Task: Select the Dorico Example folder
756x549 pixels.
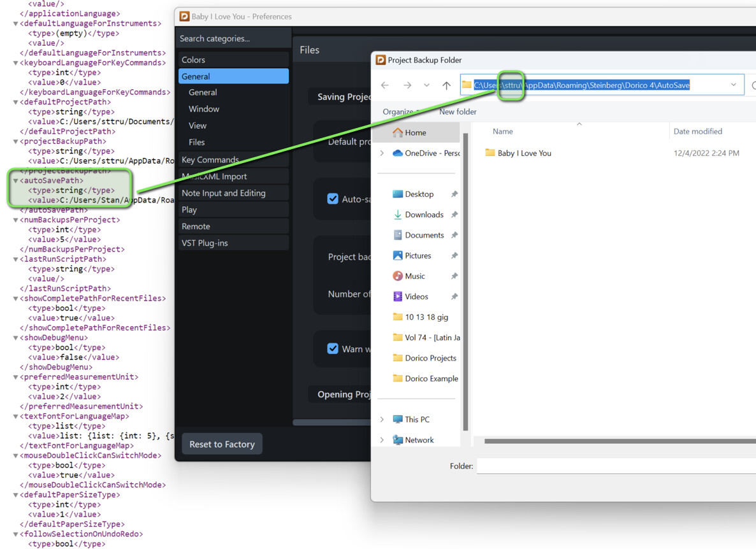Action: tap(426, 378)
